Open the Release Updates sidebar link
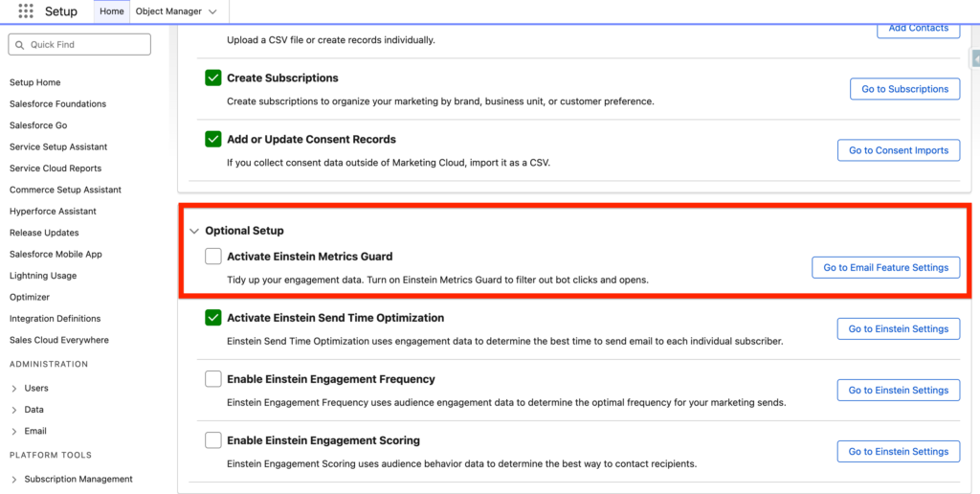980x494 pixels. point(44,233)
